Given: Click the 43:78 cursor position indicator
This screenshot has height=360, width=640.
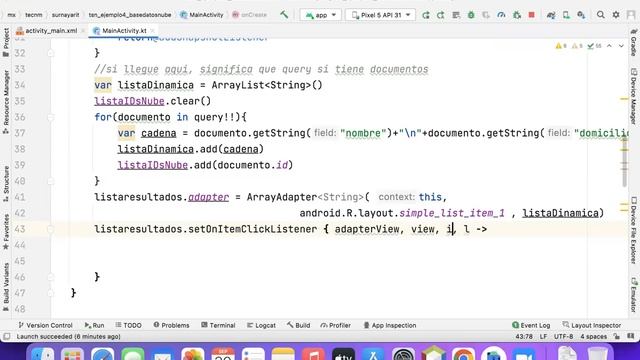Looking at the screenshot, I should point(524,337).
